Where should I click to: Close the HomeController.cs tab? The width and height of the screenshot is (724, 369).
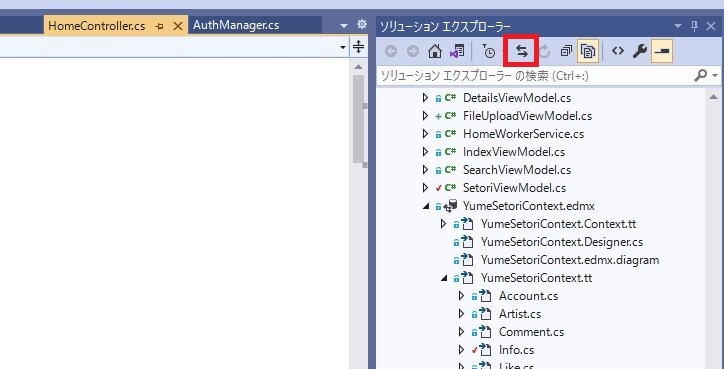click(x=178, y=26)
